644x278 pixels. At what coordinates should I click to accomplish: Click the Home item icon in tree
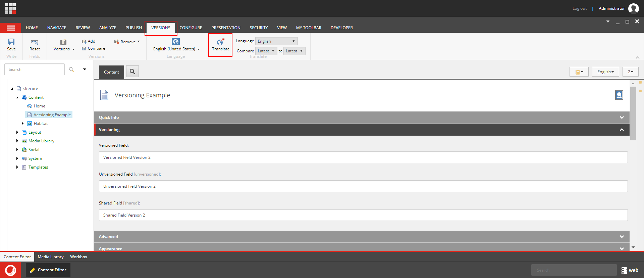[x=30, y=106]
